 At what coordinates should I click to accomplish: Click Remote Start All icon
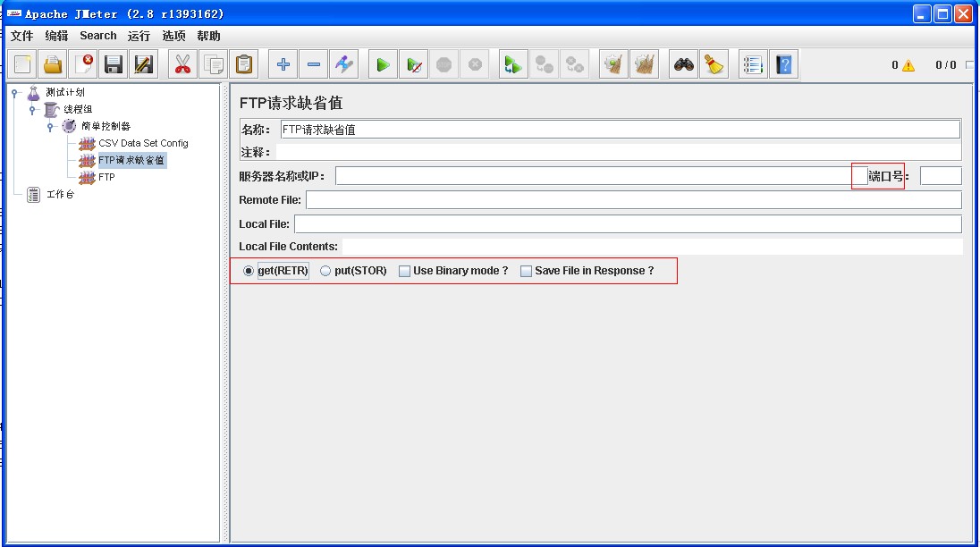[513, 64]
